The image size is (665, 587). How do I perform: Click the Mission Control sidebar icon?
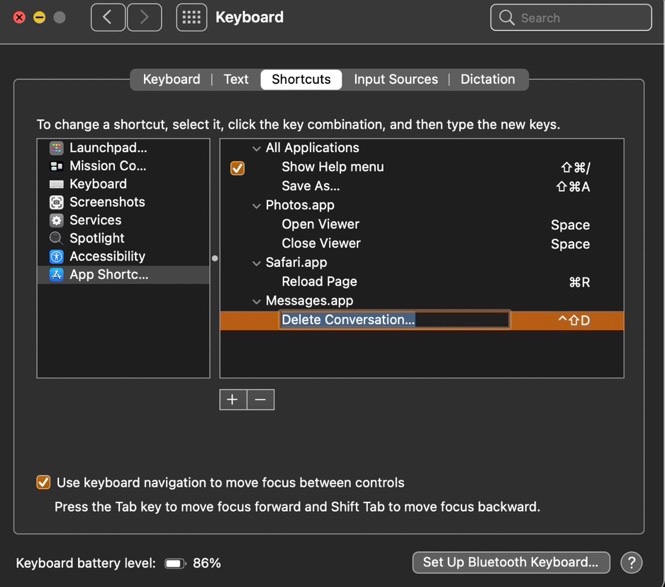tap(56, 166)
